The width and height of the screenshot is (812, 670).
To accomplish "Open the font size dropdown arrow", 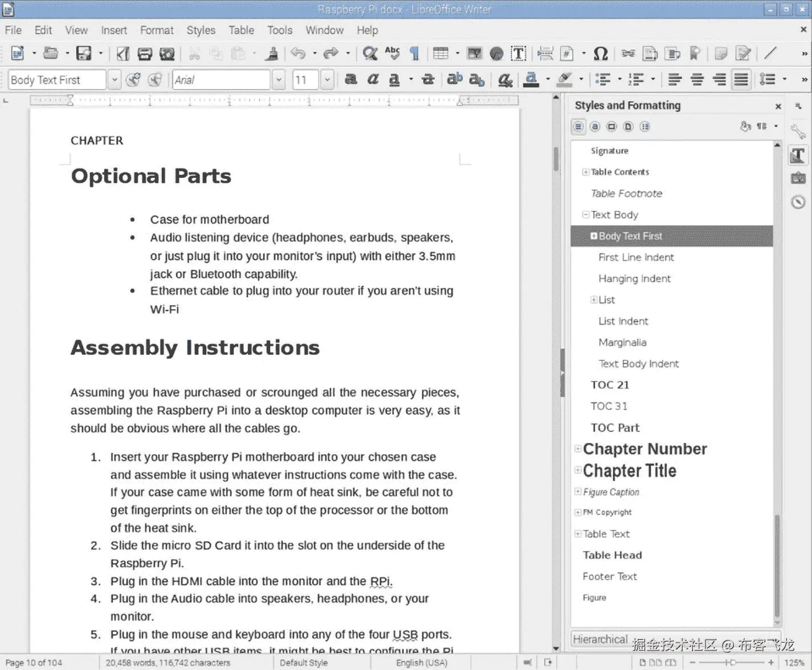I will pyautogui.click(x=327, y=80).
